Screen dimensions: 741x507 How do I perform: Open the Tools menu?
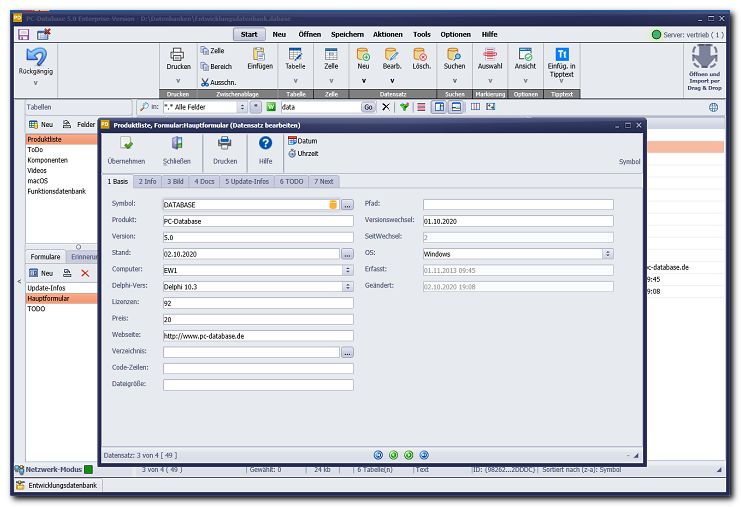pyautogui.click(x=422, y=34)
